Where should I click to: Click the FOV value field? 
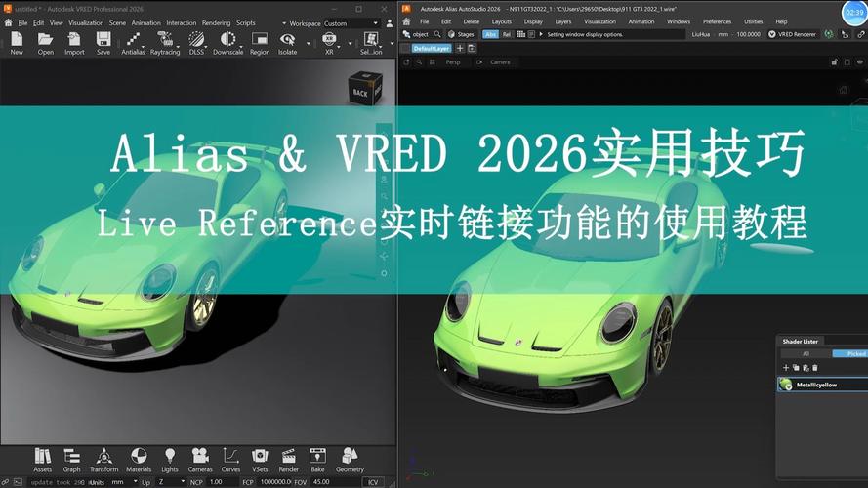pos(334,482)
